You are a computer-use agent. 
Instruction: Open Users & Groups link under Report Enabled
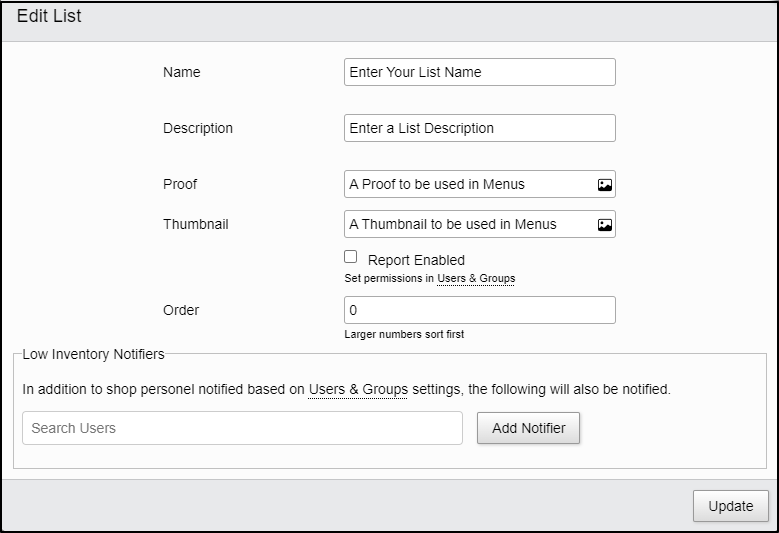coord(476,278)
